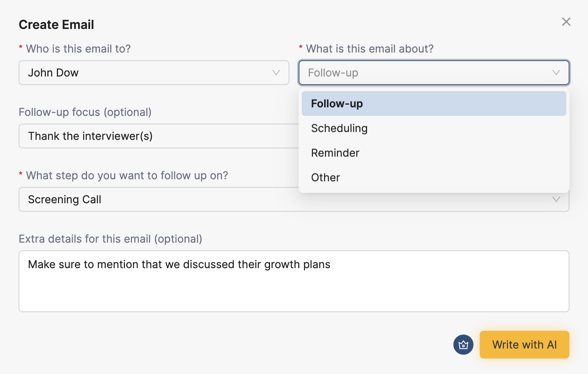The width and height of the screenshot is (588, 374).
Task: Click the Create Email title
Action: (56, 24)
